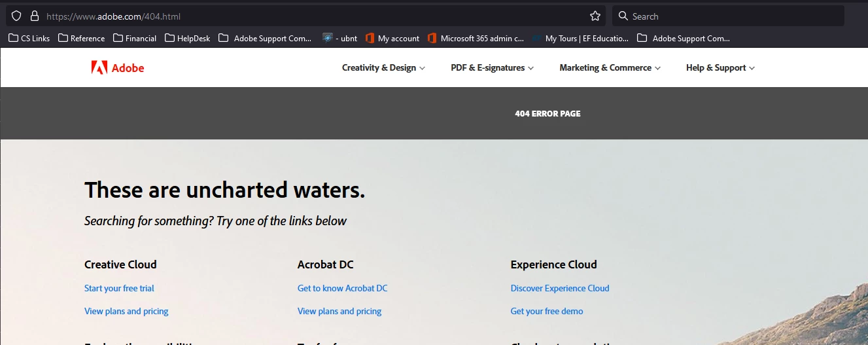The height and width of the screenshot is (345, 868).
Task: Bookmark this page with the star icon
Action: click(595, 16)
